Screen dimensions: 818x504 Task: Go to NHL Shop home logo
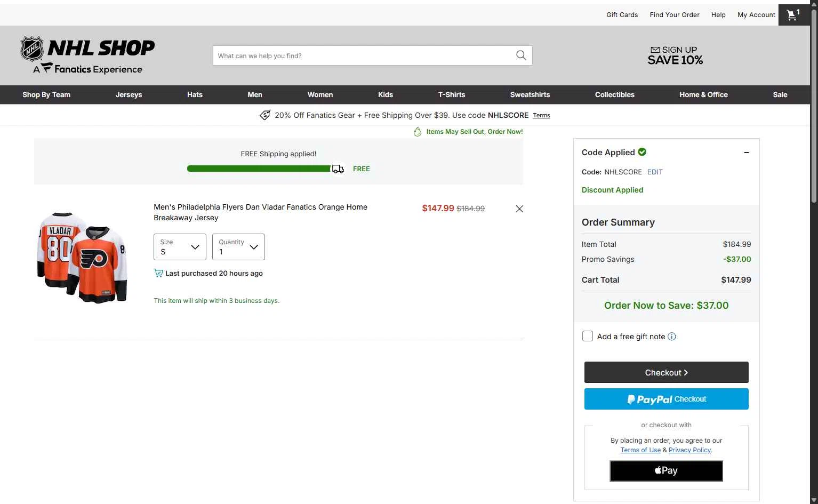(87, 55)
